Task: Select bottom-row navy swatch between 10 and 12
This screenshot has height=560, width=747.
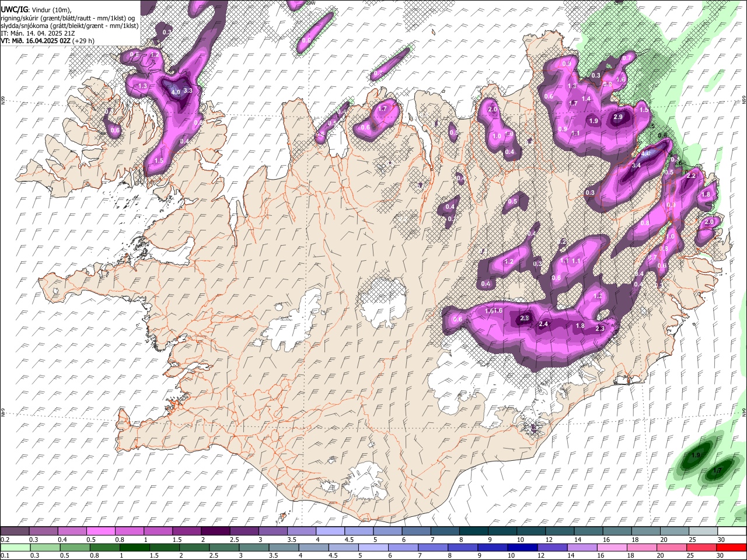Action: point(522,547)
